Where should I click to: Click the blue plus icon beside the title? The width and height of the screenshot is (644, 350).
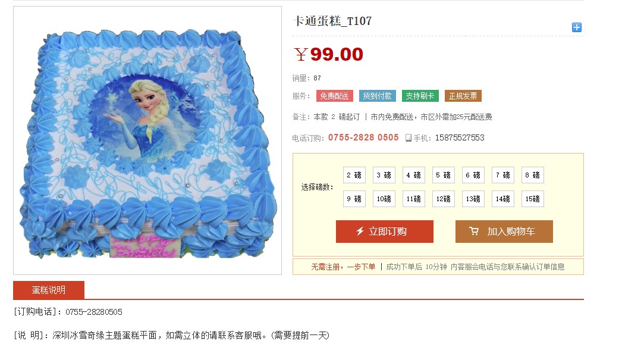[x=577, y=27]
